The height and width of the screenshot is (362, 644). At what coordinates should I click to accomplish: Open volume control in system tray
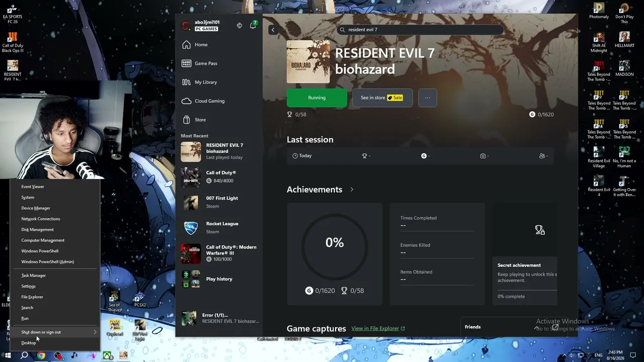coord(572,355)
